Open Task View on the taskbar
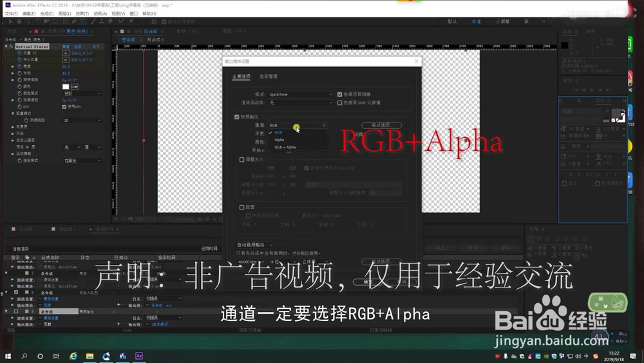The width and height of the screenshot is (644, 363). pyautogui.click(x=56, y=356)
